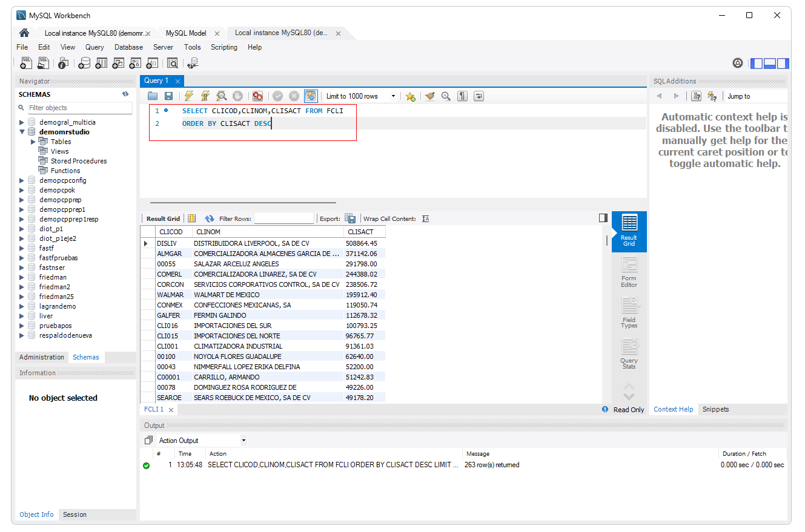
Task: Search table data icon in main toolbar
Action: tap(173, 63)
